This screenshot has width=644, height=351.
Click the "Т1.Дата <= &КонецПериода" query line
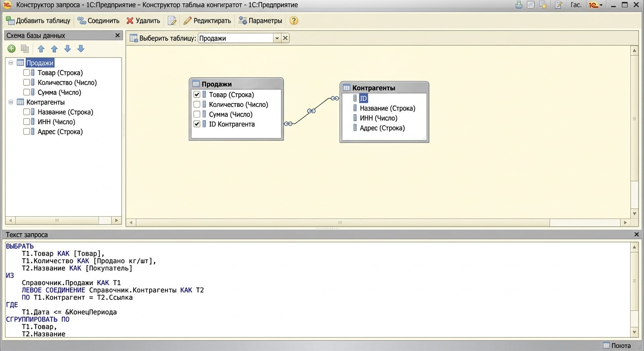click(x=69, y=312)
